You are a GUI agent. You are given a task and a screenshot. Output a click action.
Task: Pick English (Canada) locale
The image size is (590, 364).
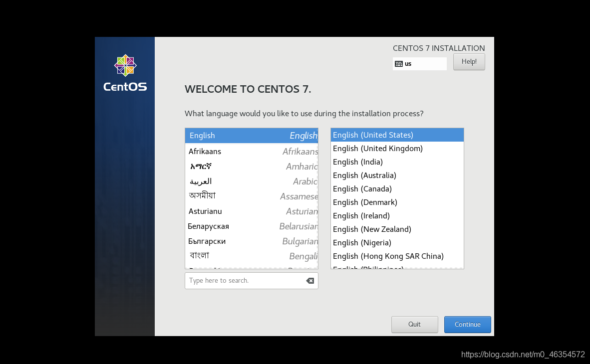[x=397, y=189]
